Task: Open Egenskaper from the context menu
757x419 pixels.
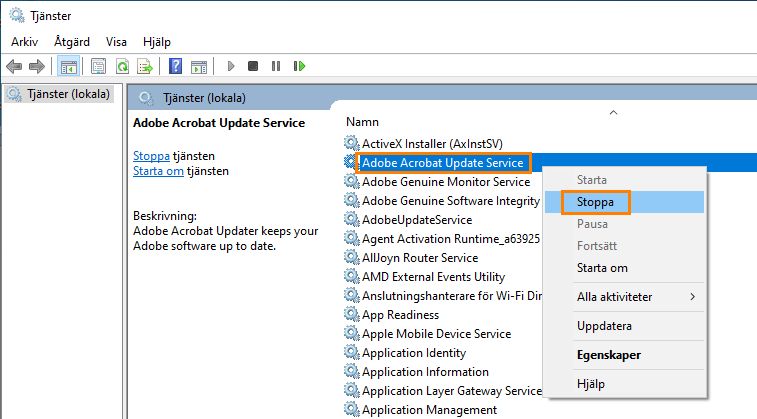Action: point(608,355)
